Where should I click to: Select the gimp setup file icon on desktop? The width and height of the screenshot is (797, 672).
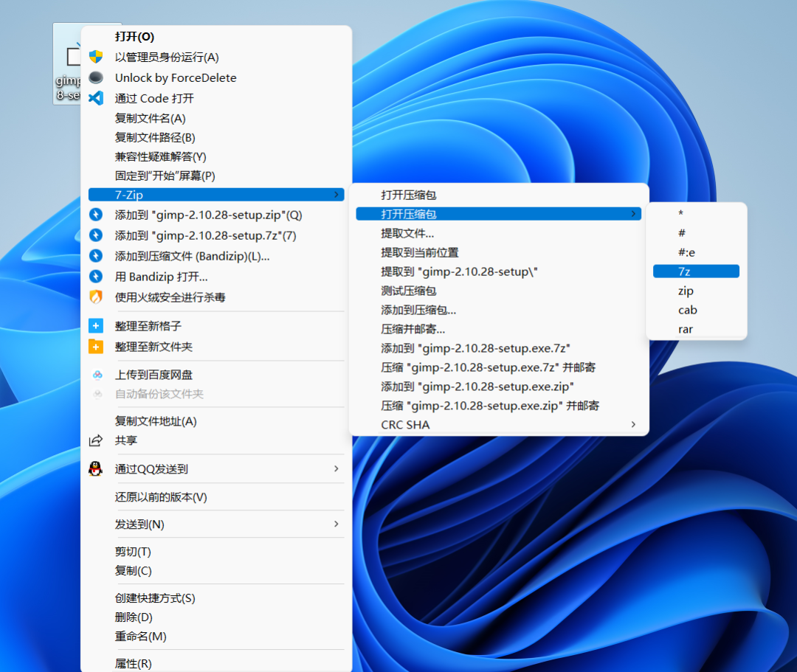point(68,63)
